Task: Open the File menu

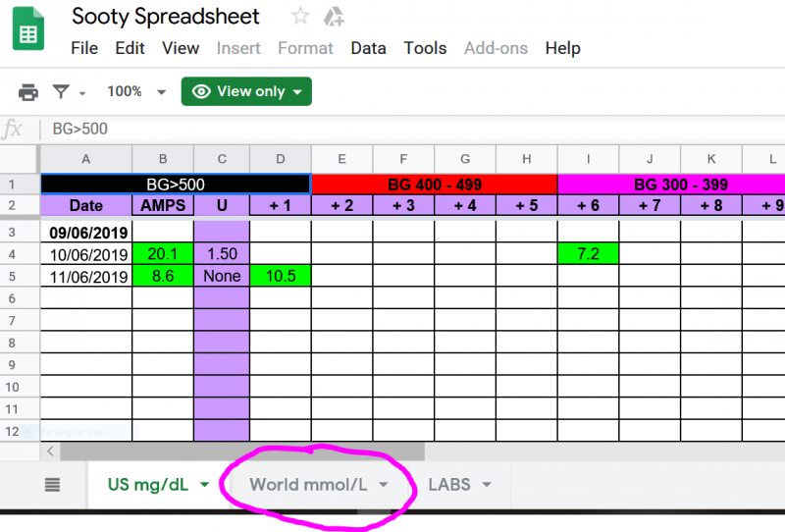Action: pos(84,48)
